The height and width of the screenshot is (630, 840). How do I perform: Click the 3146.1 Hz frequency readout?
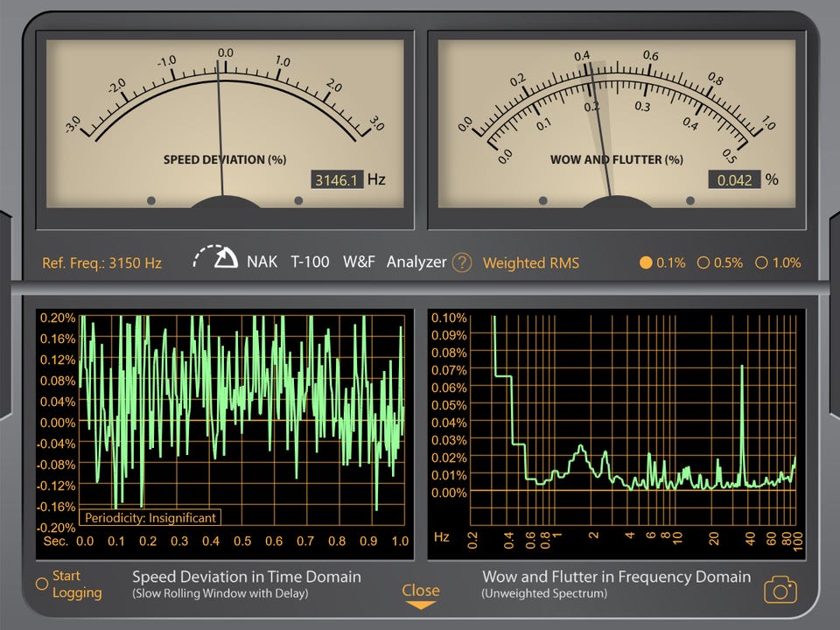338,180
